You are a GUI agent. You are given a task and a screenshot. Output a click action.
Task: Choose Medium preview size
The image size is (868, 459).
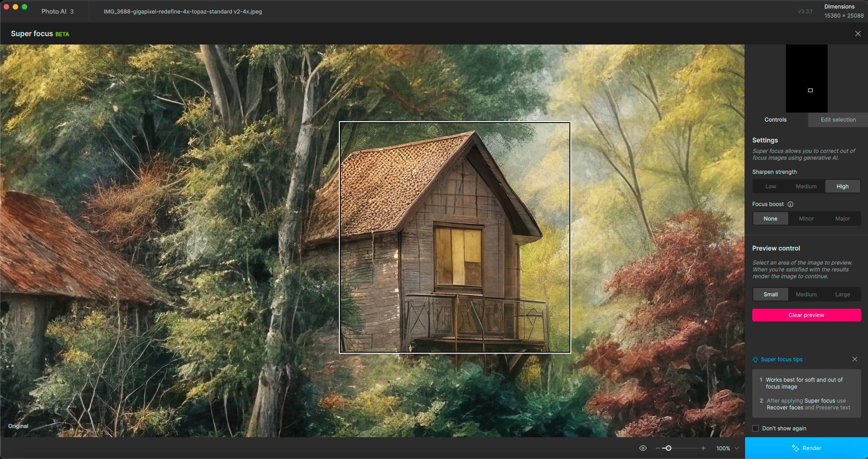click(806, 294)
